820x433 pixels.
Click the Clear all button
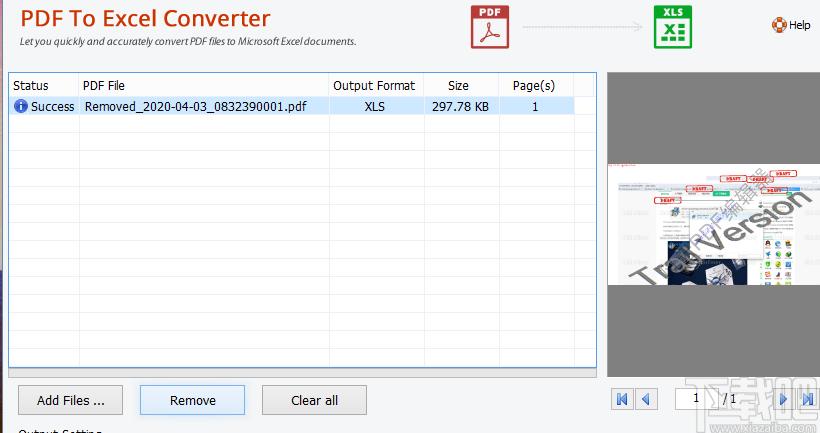coord(314,400)
